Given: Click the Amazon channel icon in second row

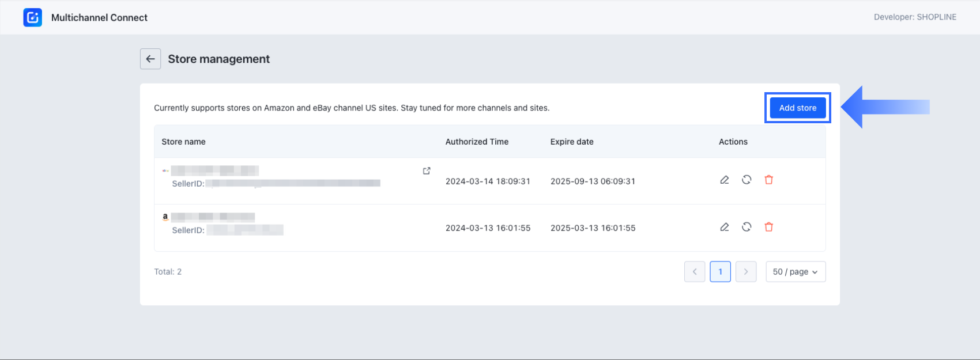Looking at the screenshot, I should [x=165, y=217].
